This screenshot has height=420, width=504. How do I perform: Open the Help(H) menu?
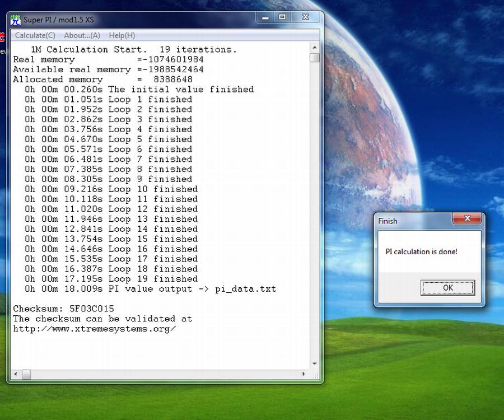coord(122,35)
